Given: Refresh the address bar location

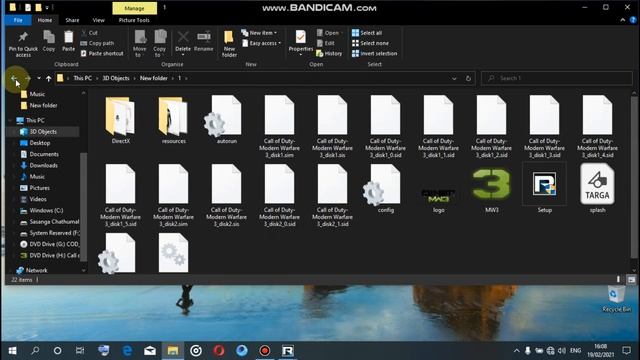Looking at the screenshot, I should point(468,78).
